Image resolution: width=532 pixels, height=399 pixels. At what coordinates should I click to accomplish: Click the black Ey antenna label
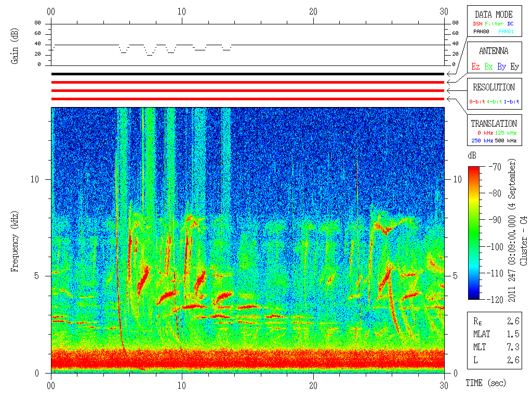[x=514, y=66]
